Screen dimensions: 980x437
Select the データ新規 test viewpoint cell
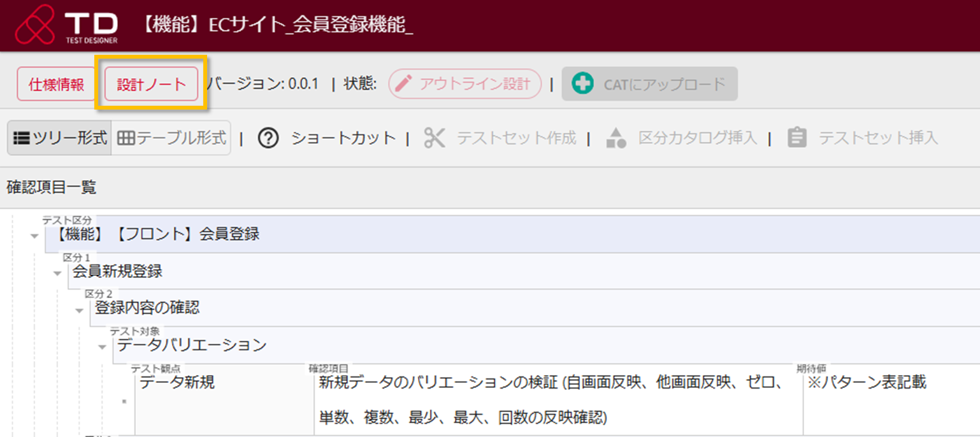(x=177, y=382)
